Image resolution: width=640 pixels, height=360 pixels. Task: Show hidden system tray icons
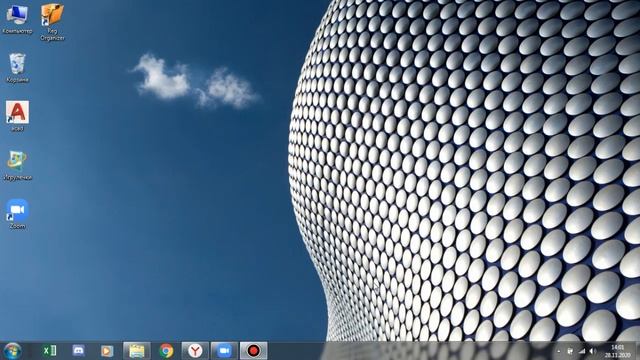(559, 351)
